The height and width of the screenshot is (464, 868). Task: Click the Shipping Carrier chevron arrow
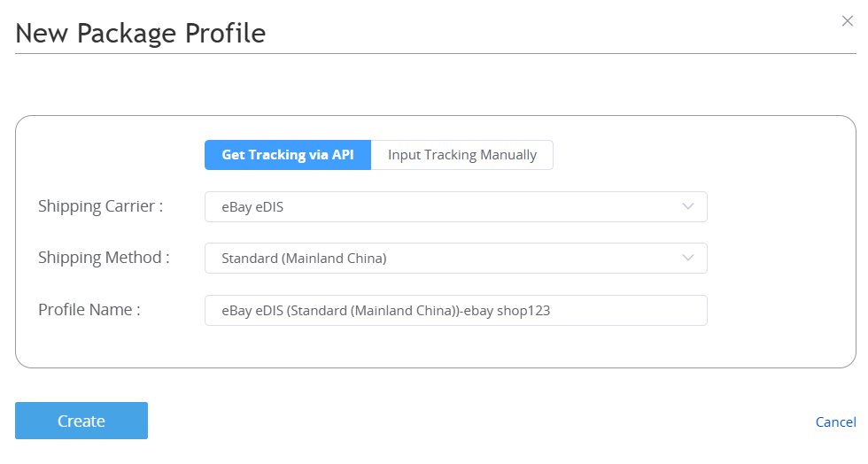[x=687, y=206]
